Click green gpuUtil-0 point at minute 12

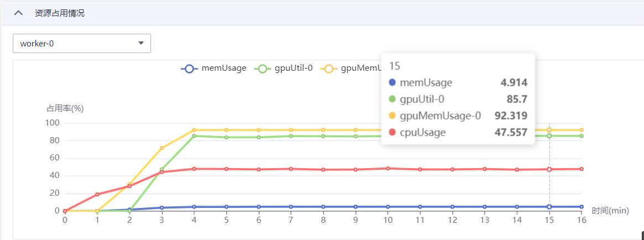453,135
